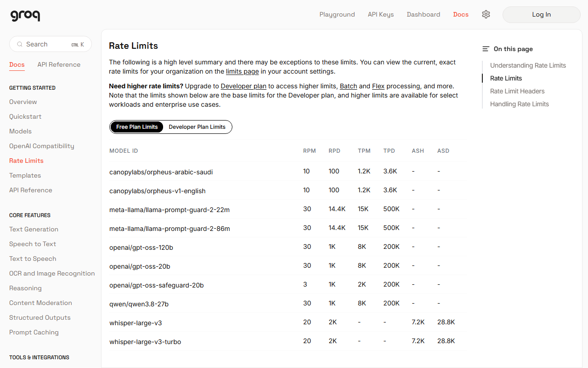This screenshot has height=368, width=588.
Task: Go to OpenAI Compatibility page
Action: pos(41,146)
